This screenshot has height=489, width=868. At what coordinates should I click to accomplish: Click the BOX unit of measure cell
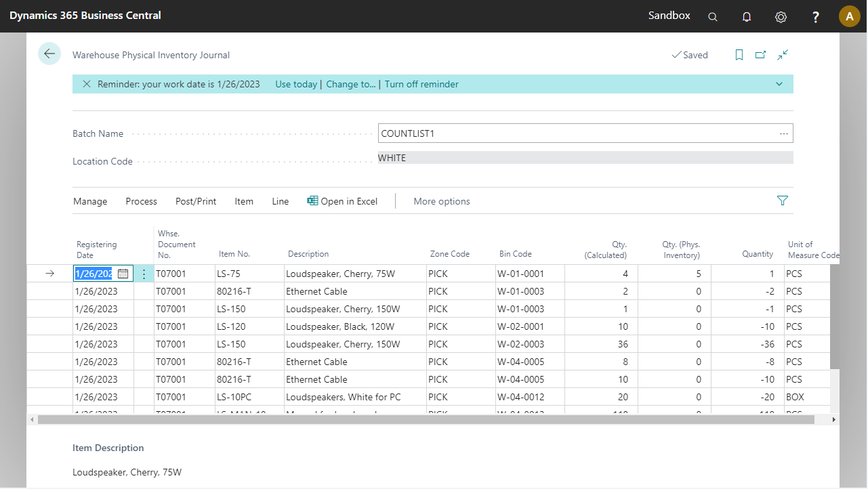click(x=807, y=397)
